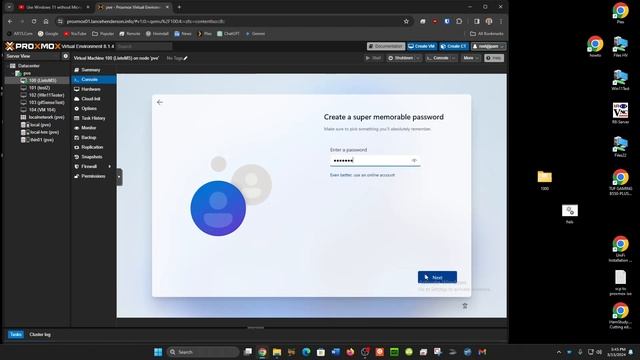Viewport: 640px width, 360px height.
Task: Open File Explorer from the taskbar
Action: pyautogui.click(x=277, y=352)
